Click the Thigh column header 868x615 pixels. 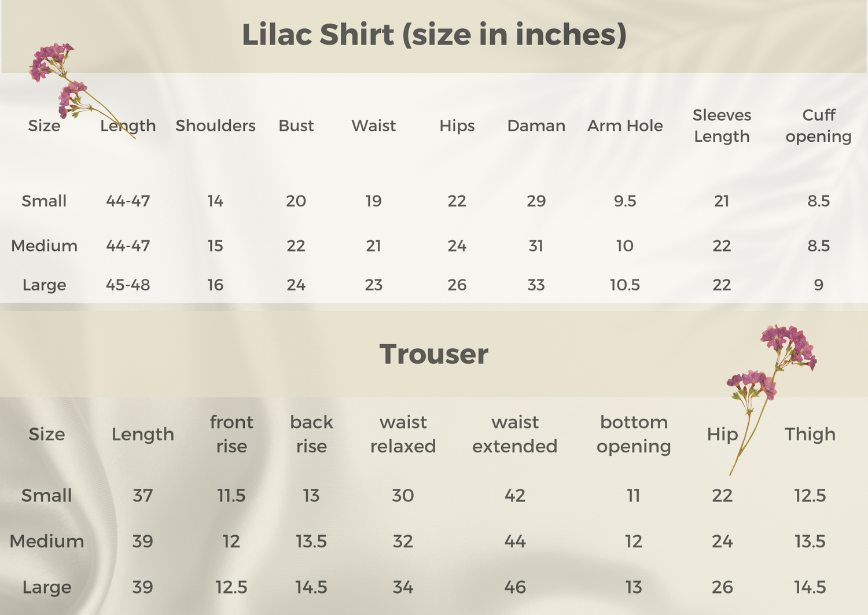coord(810,434)
